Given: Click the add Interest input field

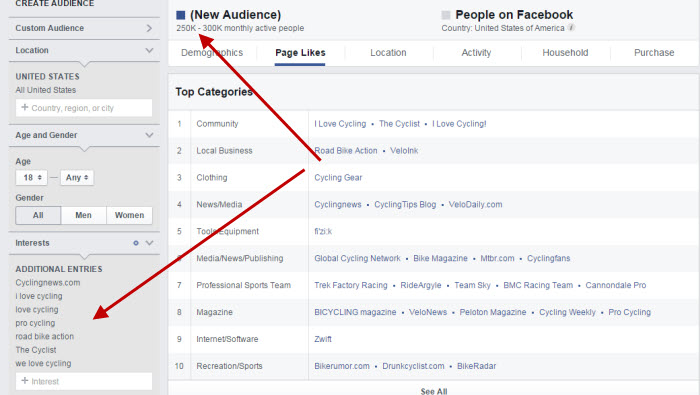Looking at the screenshot, I should (84, 381).
